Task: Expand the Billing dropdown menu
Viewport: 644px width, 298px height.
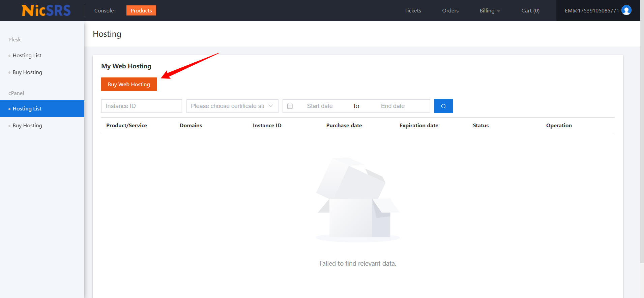Action: pos(490,11)
